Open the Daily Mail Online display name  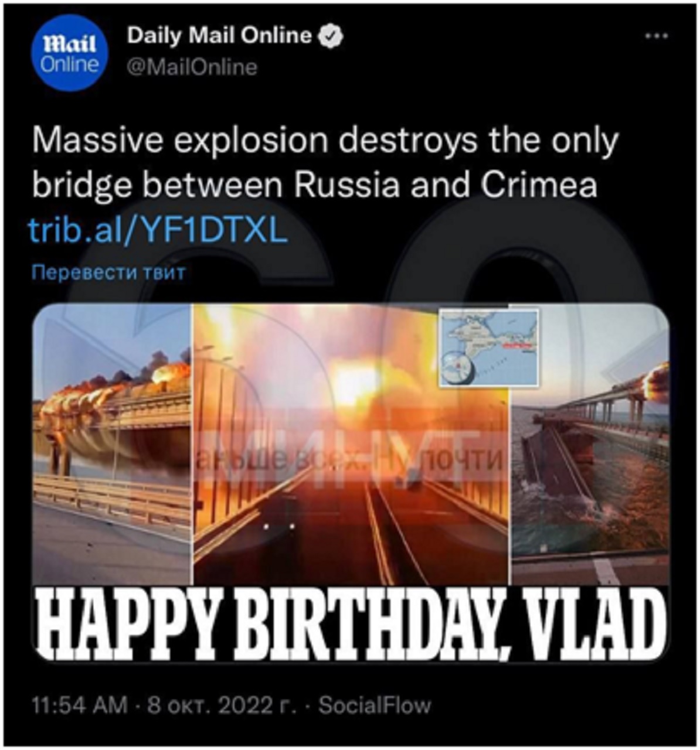point(219,36)
